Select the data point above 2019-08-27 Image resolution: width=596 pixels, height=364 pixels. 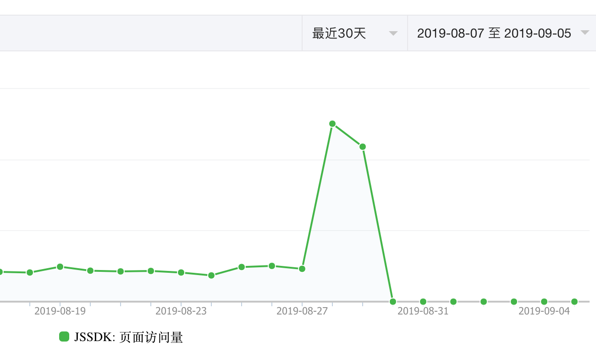[x=302, y=269]
